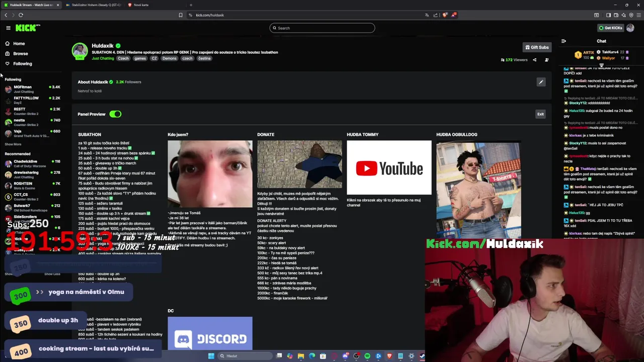Image resolution: width=644 pixels, height=362 pixels.
Task: Open nestta followed channel
Action: coord(32,122)
